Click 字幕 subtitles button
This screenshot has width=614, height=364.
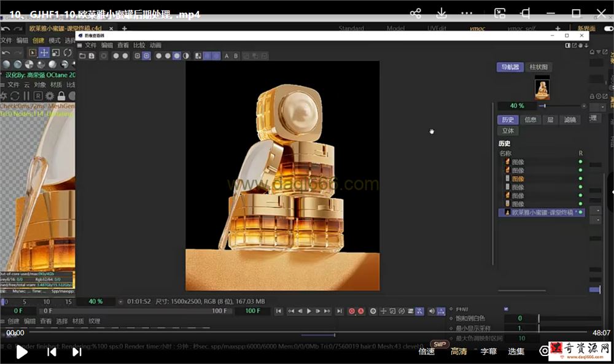(x=489, y=352)
